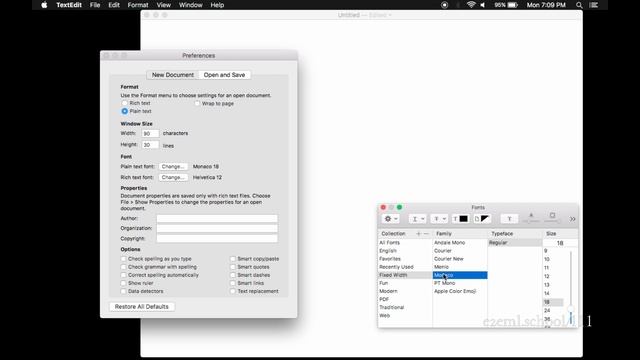This screenshot has height=360, width=640.
Task: Toggle Text replacement checkbox
Action: 233,291
